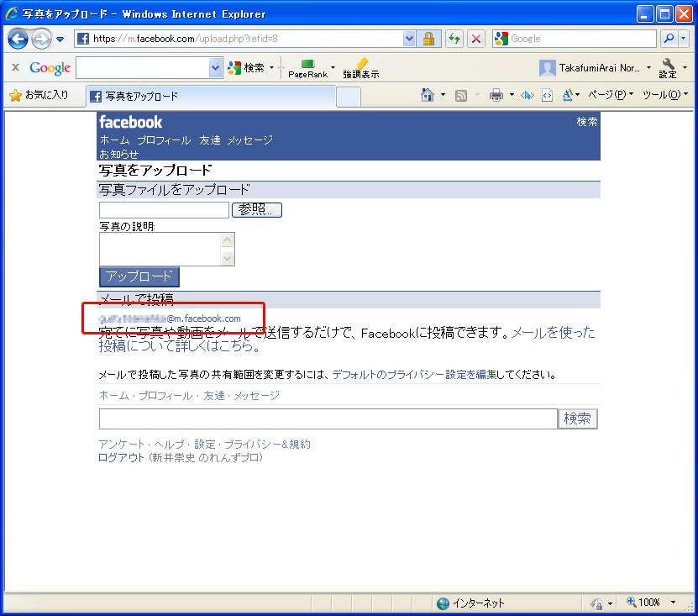Open メッセージ in the blue header
The width and height of the screenshot is (698, 616).
pos(250,140)
